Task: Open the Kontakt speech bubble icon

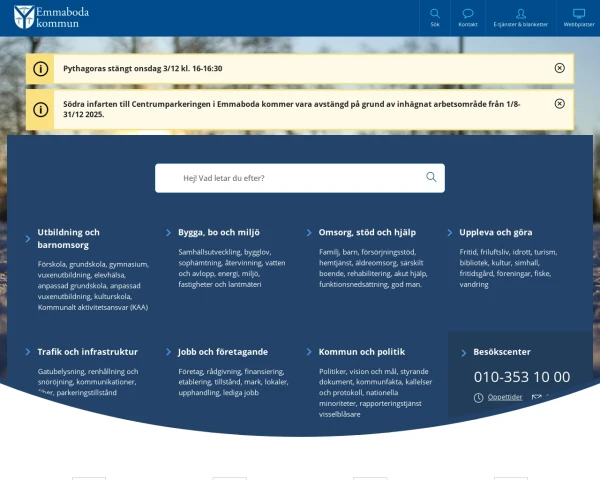Action: (468, 14)
